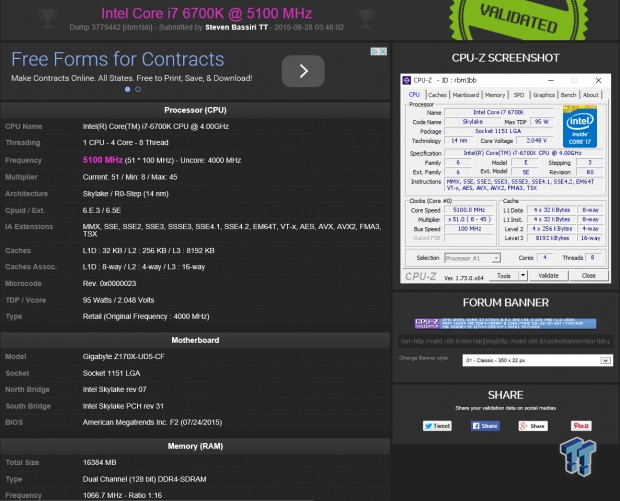Click the green Validated stamp badge

click(x=518, y=20)
